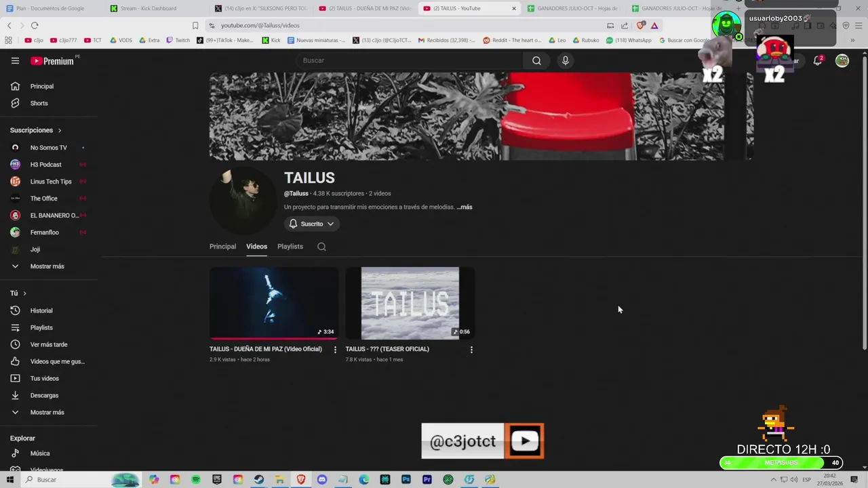Open Premiere Pro from the taskbar
868x488 pixels.
427,479
